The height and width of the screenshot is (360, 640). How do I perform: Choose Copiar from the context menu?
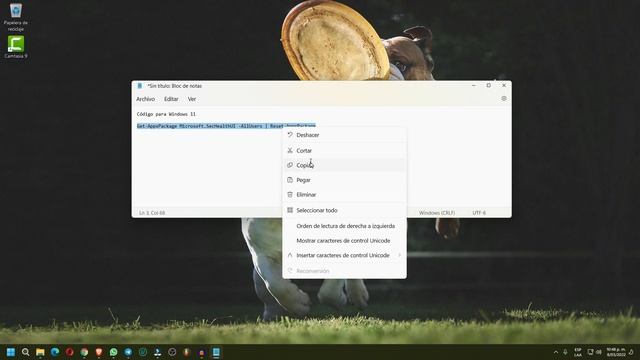pyautogui.click(x=344, y=165)
